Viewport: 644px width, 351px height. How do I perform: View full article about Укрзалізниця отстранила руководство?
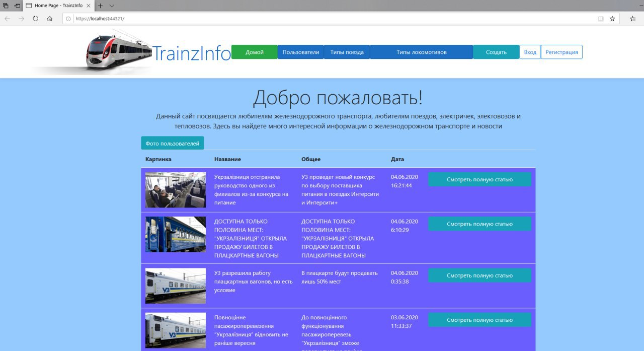point(479,179)
